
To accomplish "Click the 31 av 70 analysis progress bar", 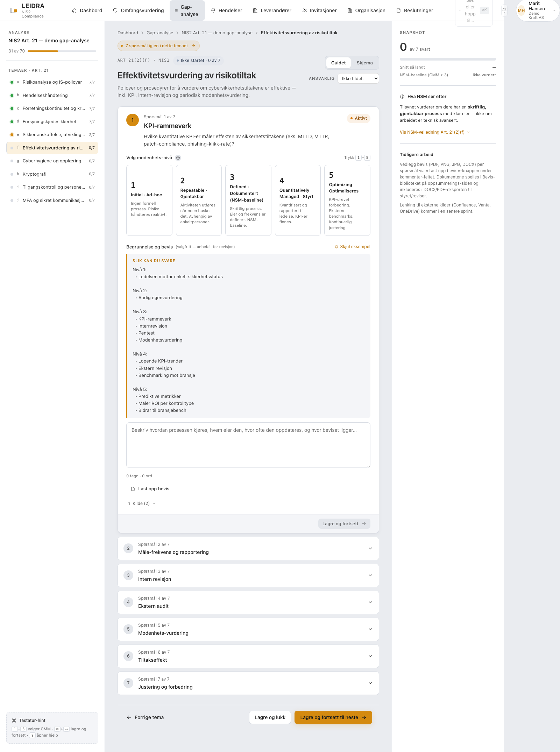I will pyautogui.click(x=62, y=51).
